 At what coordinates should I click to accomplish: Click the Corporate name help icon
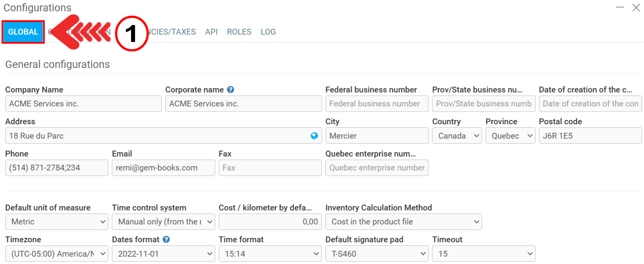[x=231, y=90]
